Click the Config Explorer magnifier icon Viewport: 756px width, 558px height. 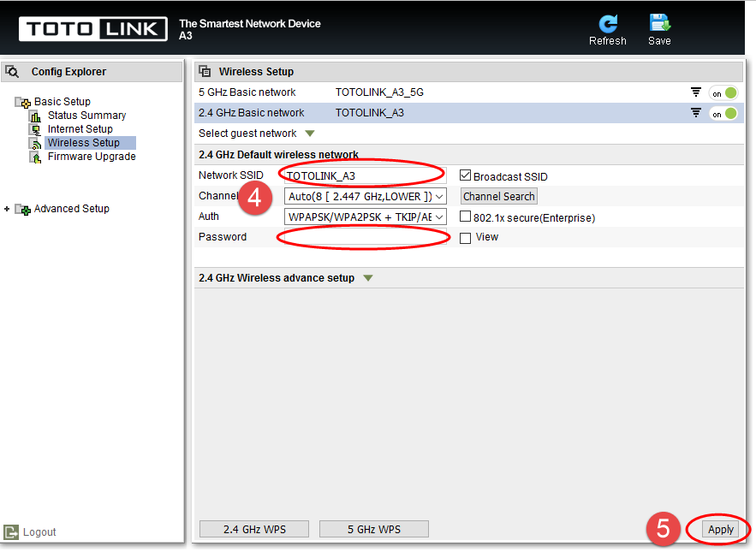[x=12, y=72]
